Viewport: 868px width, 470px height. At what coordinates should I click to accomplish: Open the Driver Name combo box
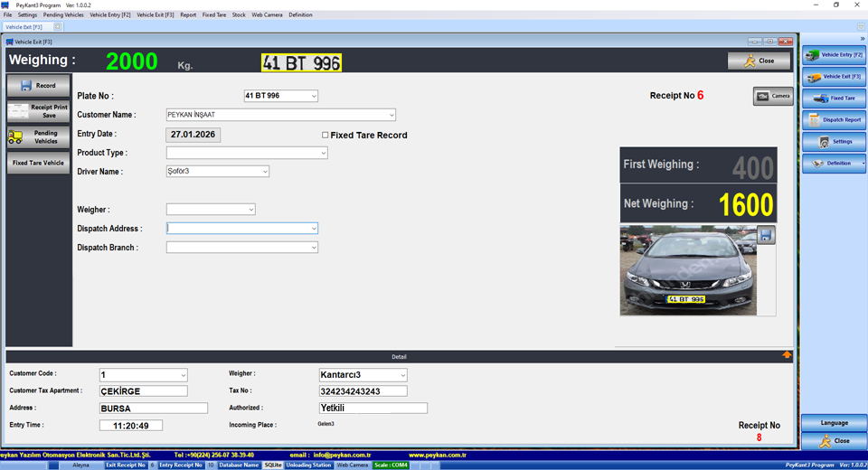click(x=265, y=172)
